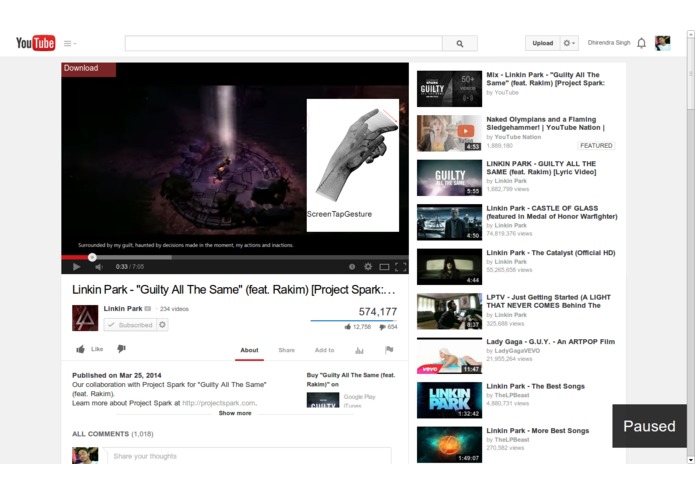The image size is (695, 494).
Task: Dislike the video with thumbs down
Action: 121,349
